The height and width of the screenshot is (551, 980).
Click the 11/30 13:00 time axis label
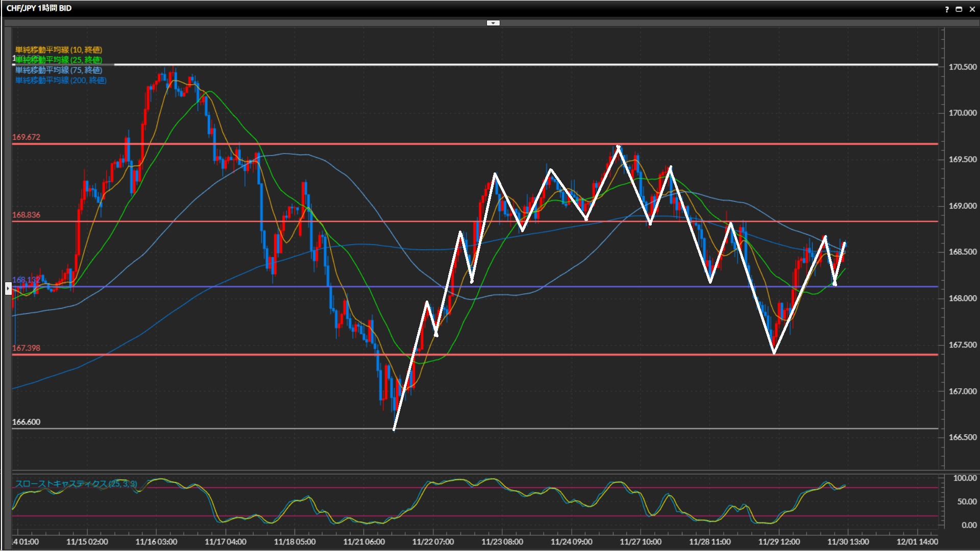848,542
